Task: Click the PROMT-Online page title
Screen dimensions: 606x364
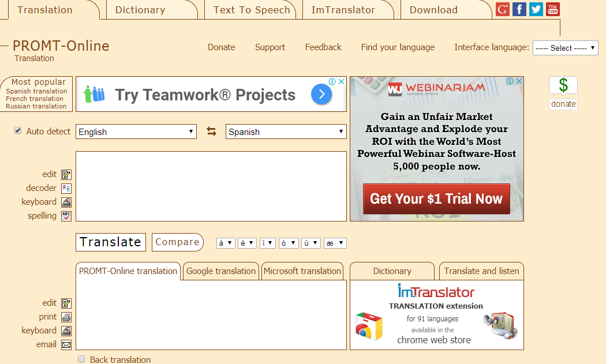Action: (61, 46)
